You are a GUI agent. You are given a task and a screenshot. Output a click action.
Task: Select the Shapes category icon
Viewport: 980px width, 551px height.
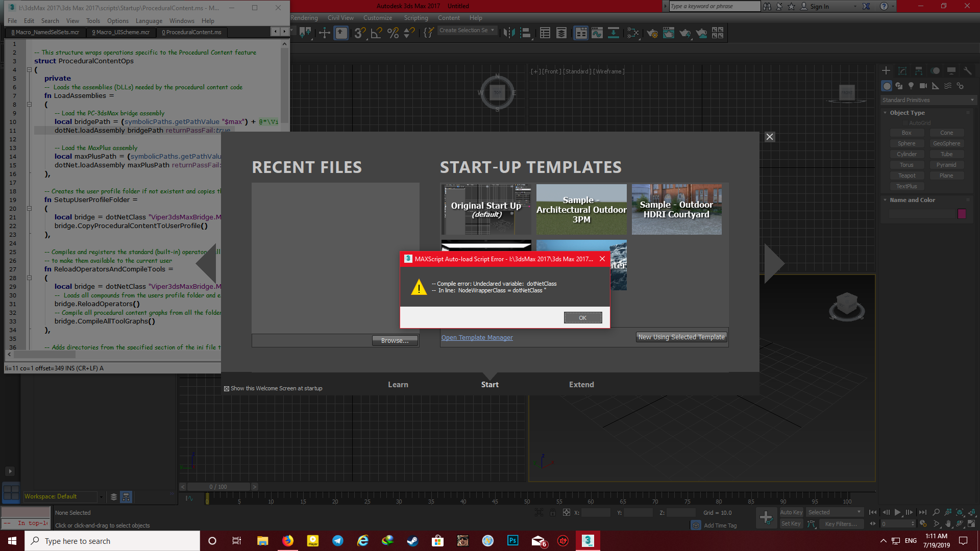coord(899,86)
